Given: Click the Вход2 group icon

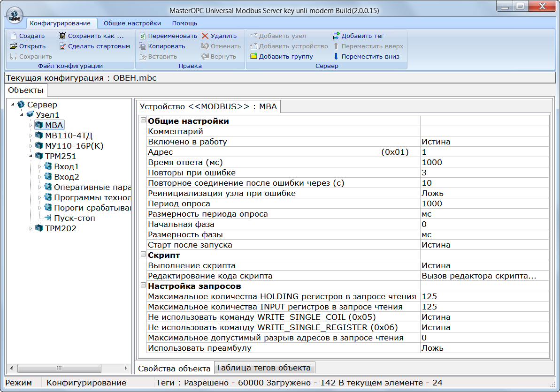Looking at the screenshot, I should click(x=48, y=177).
